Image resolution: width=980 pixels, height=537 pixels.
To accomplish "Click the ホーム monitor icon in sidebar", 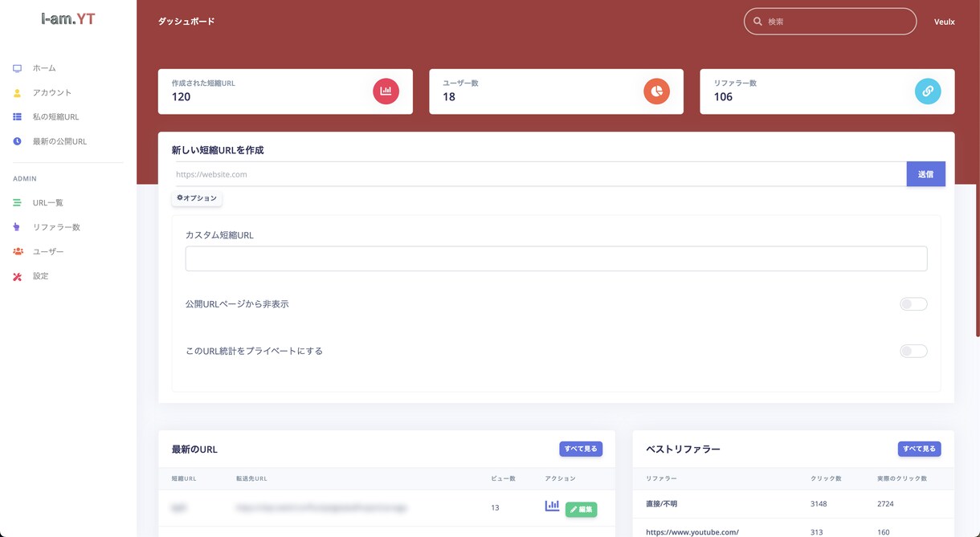I will coord(17,68).
